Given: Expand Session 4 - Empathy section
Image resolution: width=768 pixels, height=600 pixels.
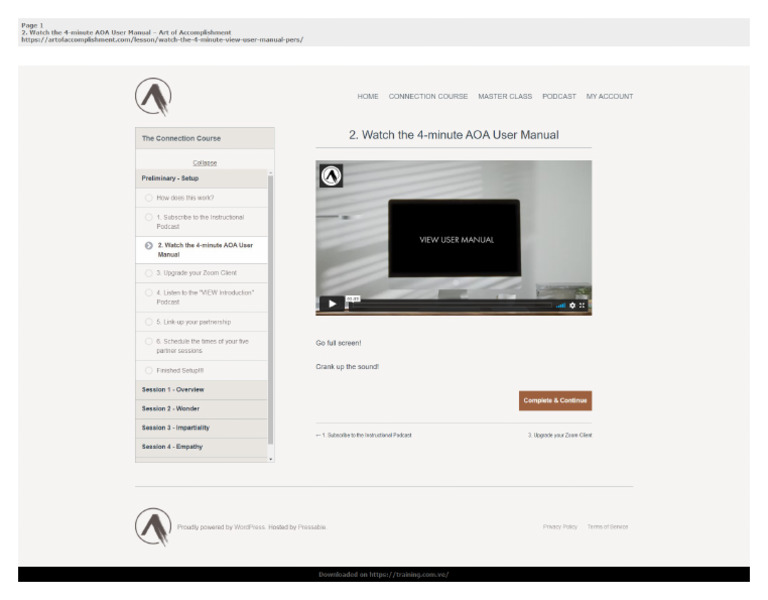Looking at the screenshot, I should click(202, 447).
